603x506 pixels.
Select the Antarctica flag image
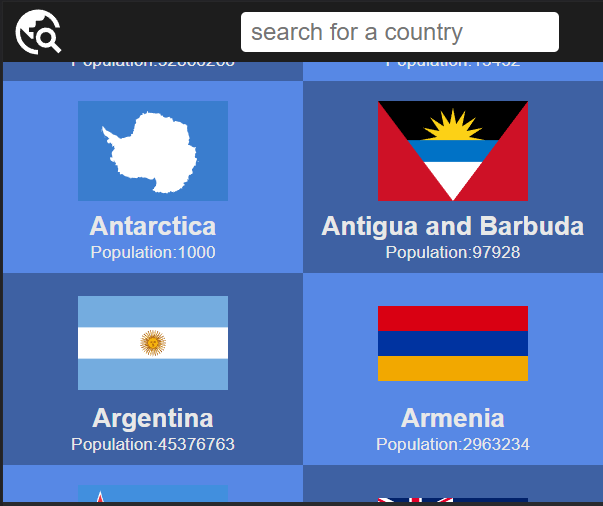click(x=153, y=151)
